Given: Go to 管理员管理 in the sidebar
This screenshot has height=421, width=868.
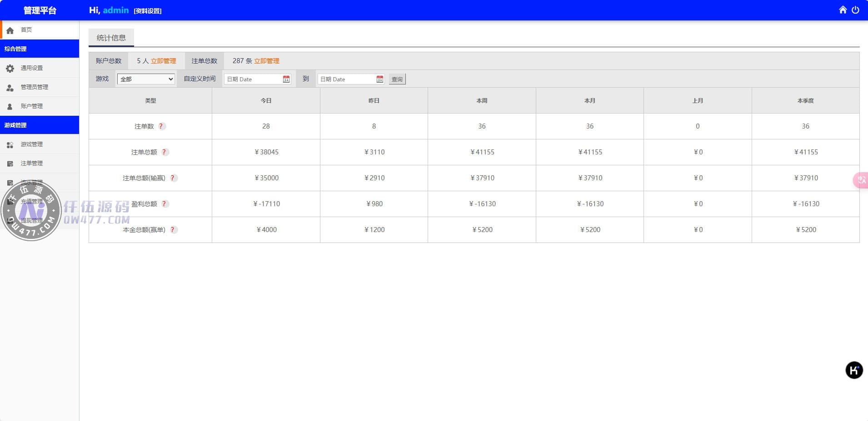Looking at the screenshot, I should [34, 87].
